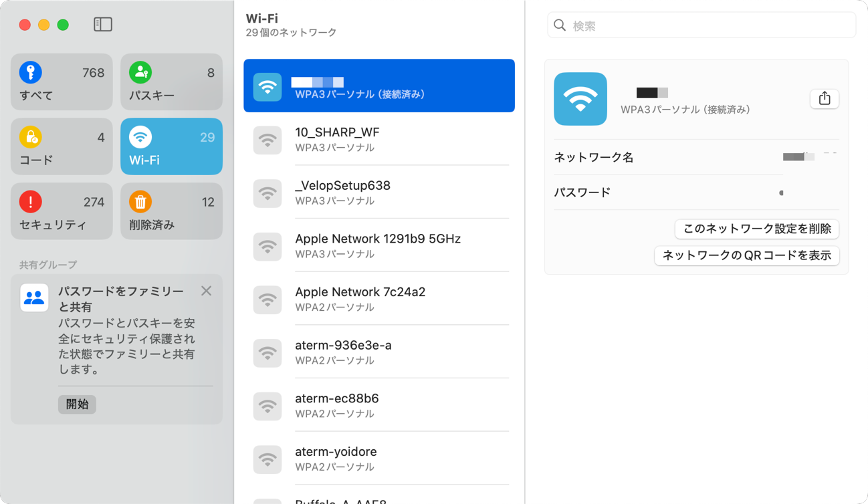Click Wi-Fi icon beside aterm-yoidore
Viewport: 868px width, 504px height.
coord(267,459)
